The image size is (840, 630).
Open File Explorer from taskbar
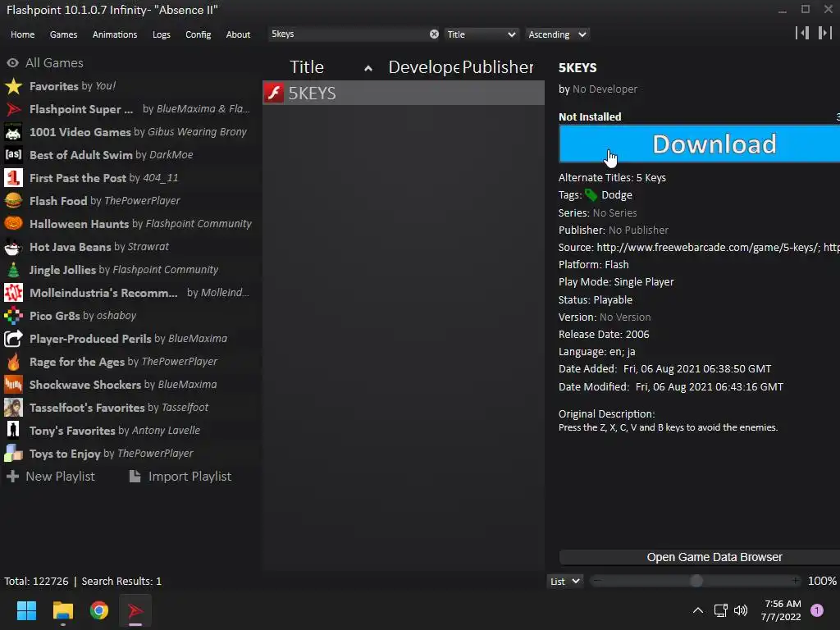click(62, 610)
